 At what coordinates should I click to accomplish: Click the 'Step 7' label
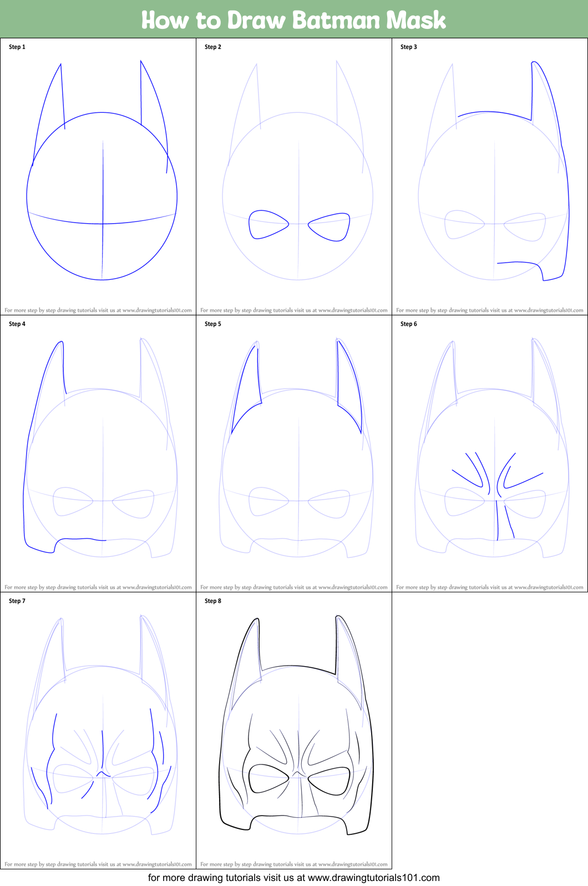[17, 601]
